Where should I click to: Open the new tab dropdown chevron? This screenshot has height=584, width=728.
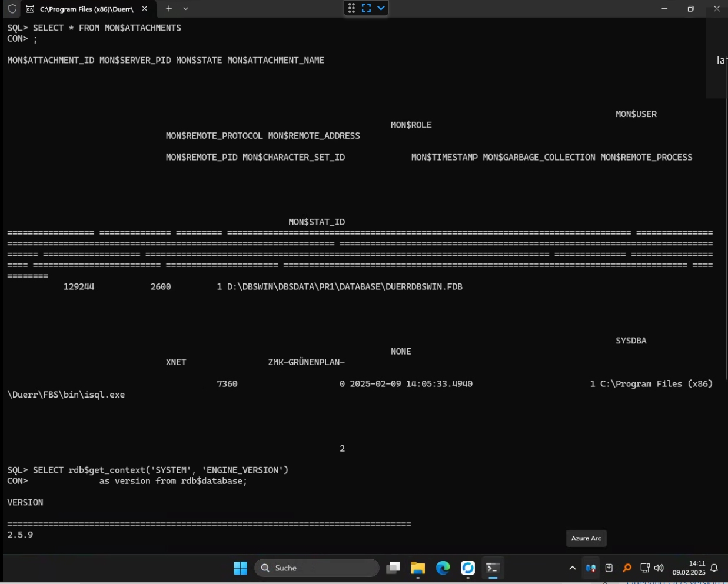click(x=184, y=9)
